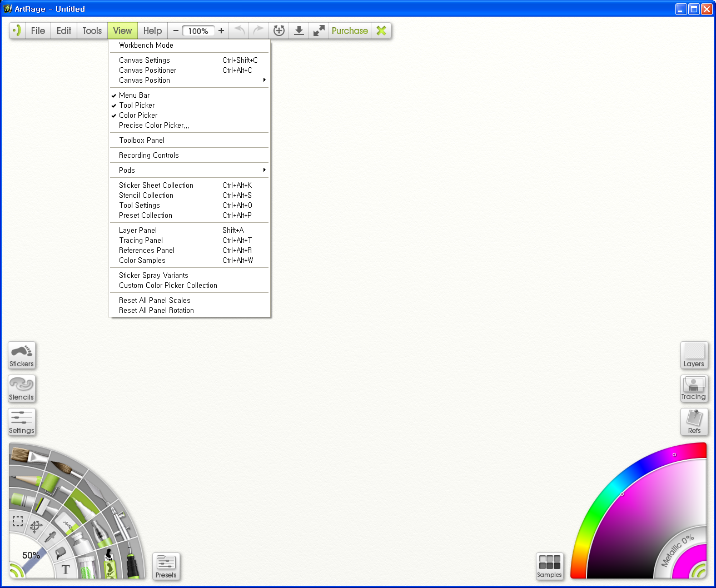716x588 pixels.
Task: Choose Stencil Collection
Action: [189, 195]
